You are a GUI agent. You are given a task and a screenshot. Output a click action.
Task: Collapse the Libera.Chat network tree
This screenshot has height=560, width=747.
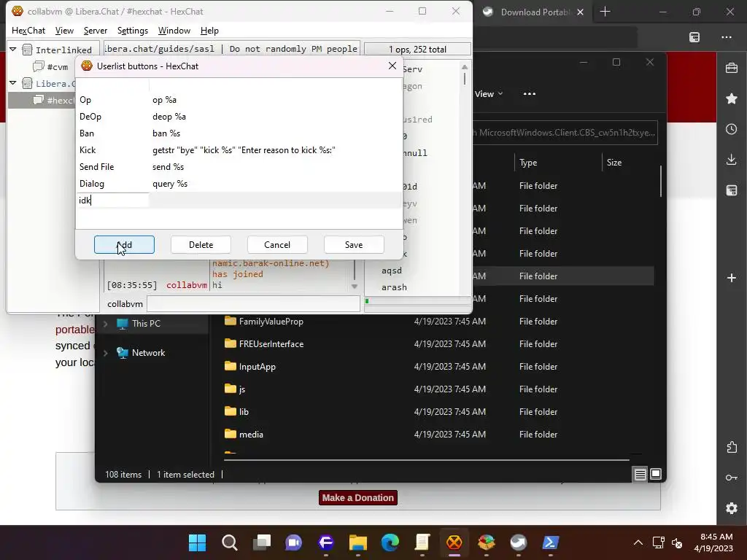click(x=13, y=83)
